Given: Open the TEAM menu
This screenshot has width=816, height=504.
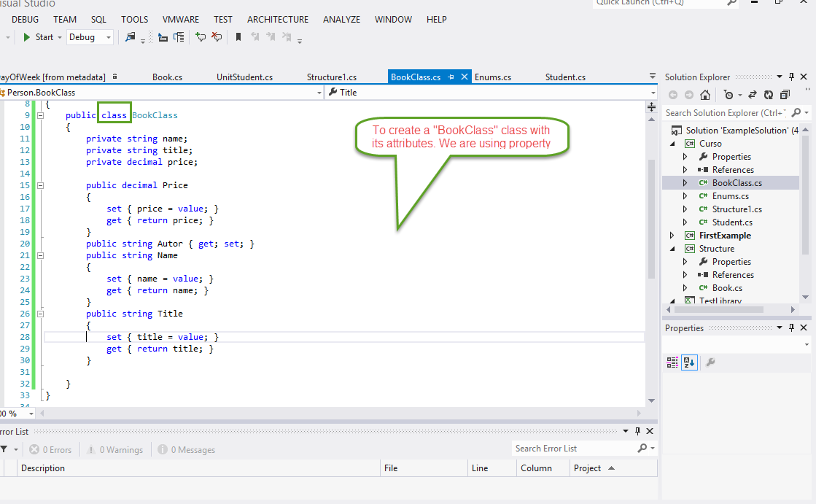Looking at the screenshot, I should coord(64,19).
